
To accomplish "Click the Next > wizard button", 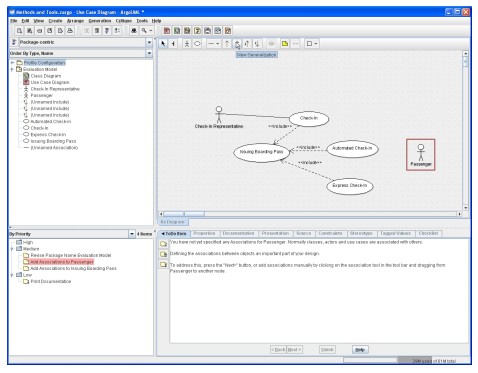I will pyautogui.click(x=295, y=350).
